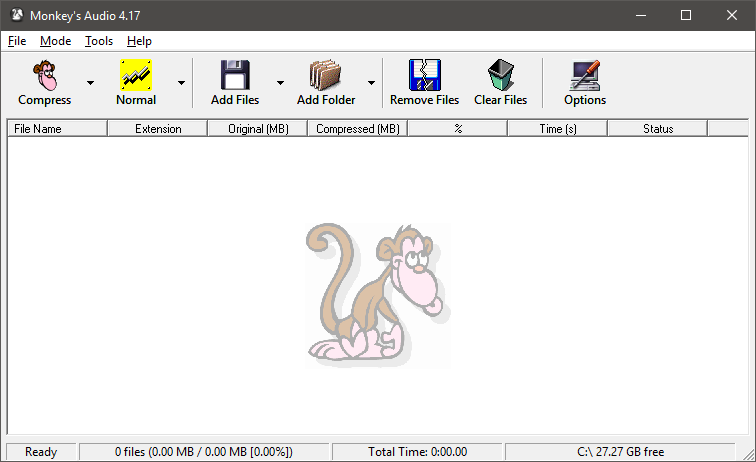756x462 pixels.
Task: Expand the Add Folder dropdown arrow
Action: coord(371,83)
